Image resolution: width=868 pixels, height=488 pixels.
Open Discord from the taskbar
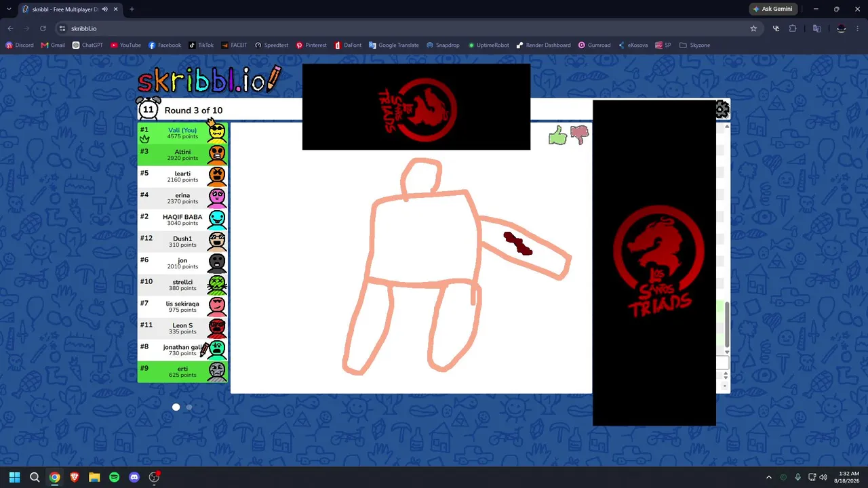pyautogui.click(x=134, y=477)
